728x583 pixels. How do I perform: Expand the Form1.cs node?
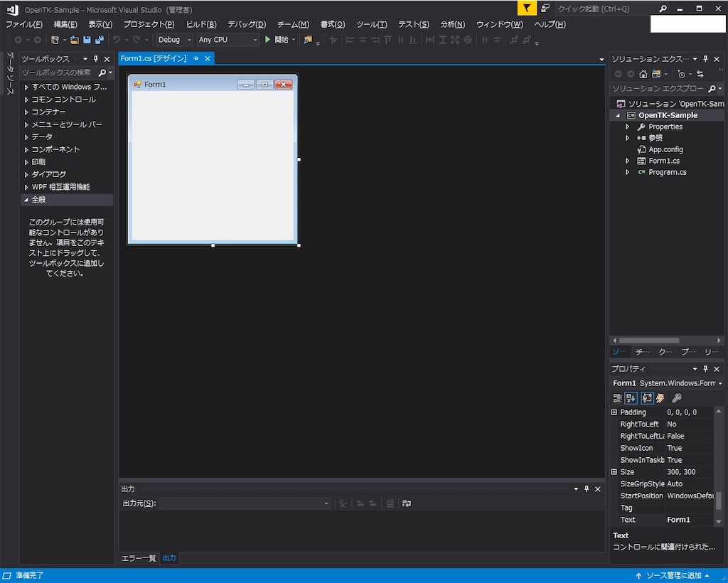628,161
